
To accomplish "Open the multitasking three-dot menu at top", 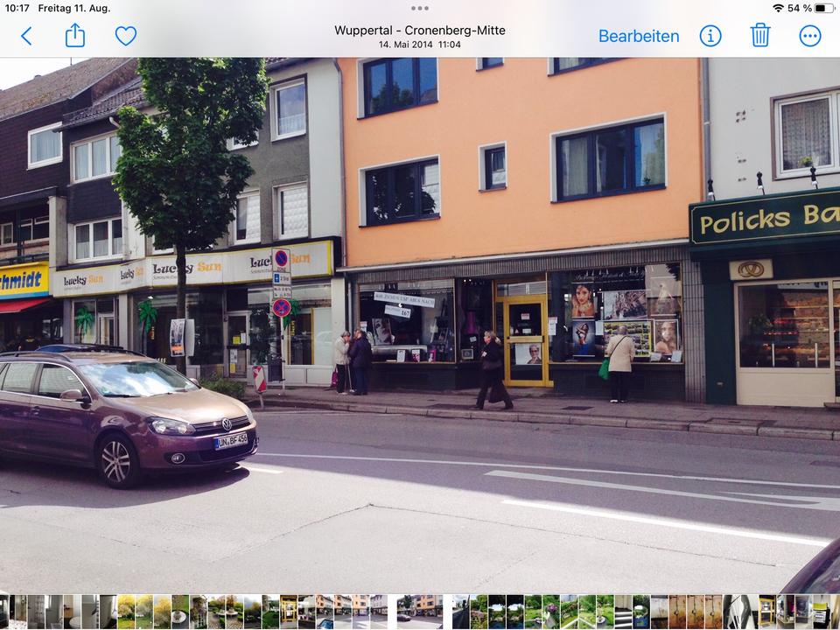I will [420, 8].
